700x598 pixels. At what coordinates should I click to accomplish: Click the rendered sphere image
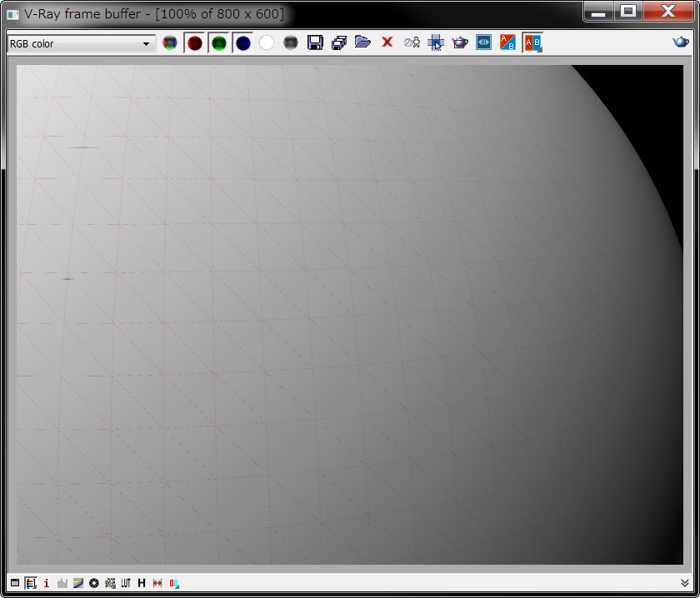(x=350, y=315)
